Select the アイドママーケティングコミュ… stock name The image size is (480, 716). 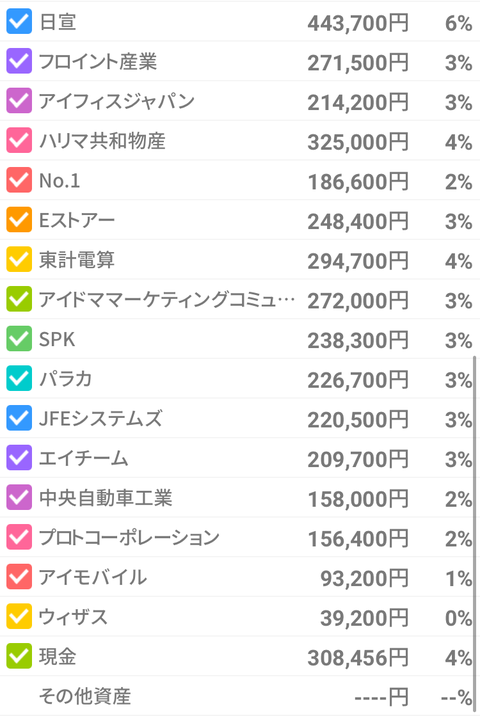coord(167,300)
